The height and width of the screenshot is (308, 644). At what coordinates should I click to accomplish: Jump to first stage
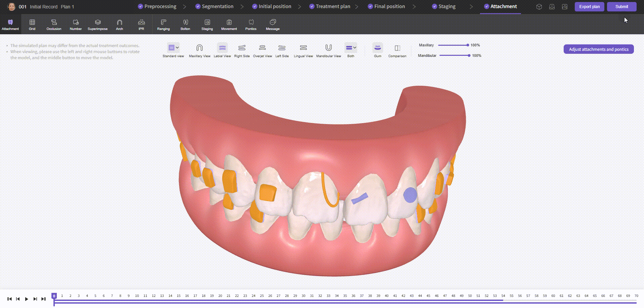[x=9, y=299]
